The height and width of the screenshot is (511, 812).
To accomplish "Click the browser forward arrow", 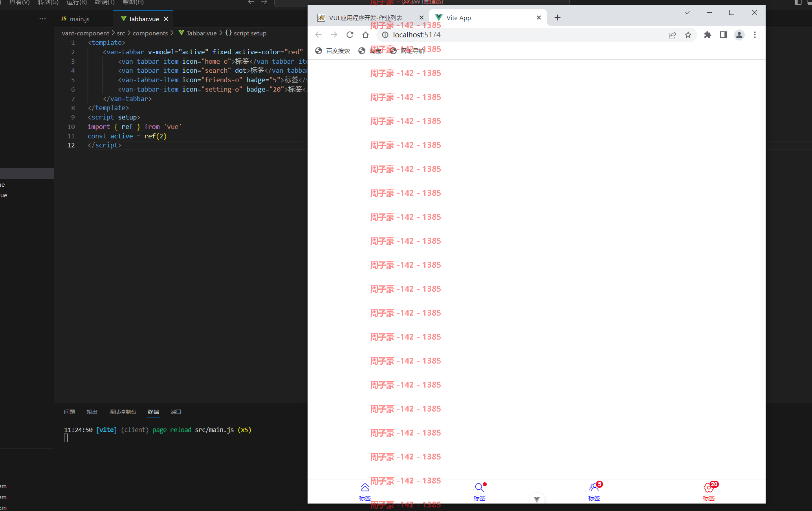I will click(334, 35).
